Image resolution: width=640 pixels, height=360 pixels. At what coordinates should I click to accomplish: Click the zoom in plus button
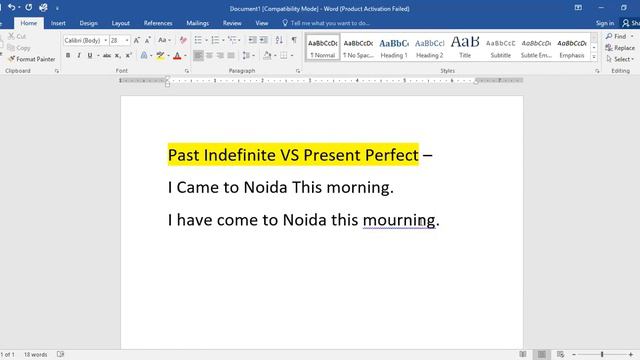631,355
